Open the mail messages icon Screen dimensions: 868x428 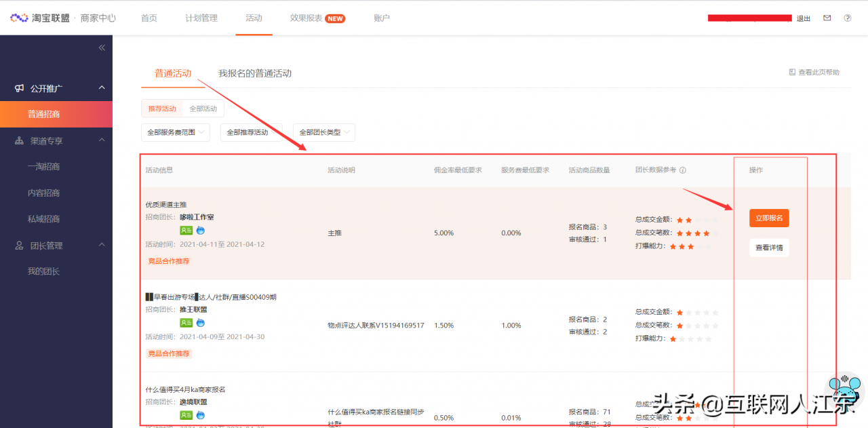pos(827,18)
